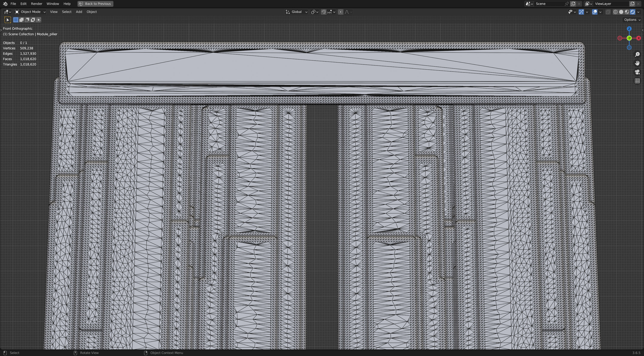Create a new scene with the copy icon
The image size is (644, 356).
point(573,4)
